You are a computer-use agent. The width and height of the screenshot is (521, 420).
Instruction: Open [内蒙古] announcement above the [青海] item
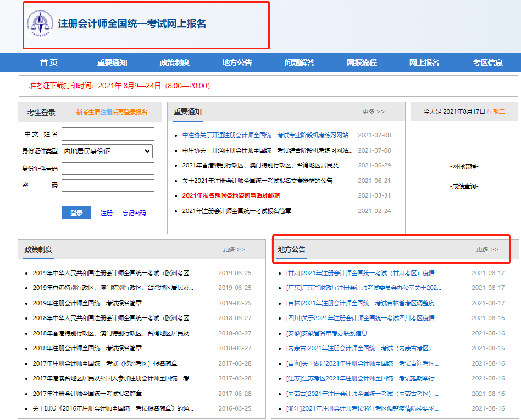363,348
